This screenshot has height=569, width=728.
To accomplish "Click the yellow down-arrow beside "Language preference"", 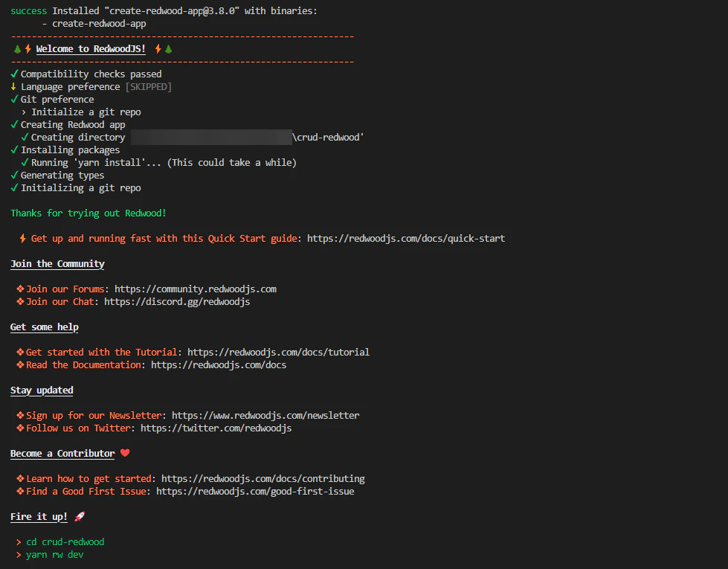I will [13, 86].
